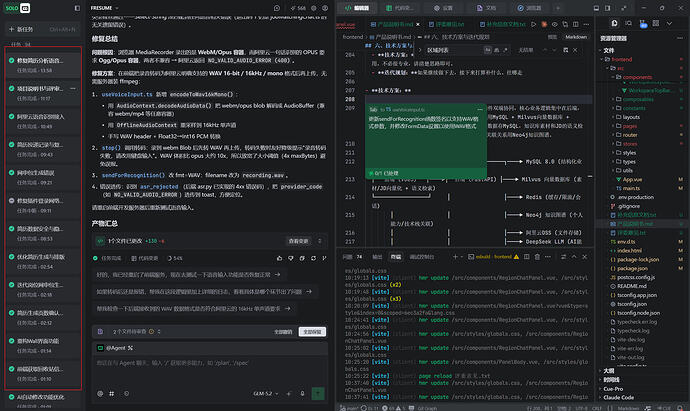Click the run icon in editor toolbar
Screen dimensions: 690x411
(x=533, y=24)
